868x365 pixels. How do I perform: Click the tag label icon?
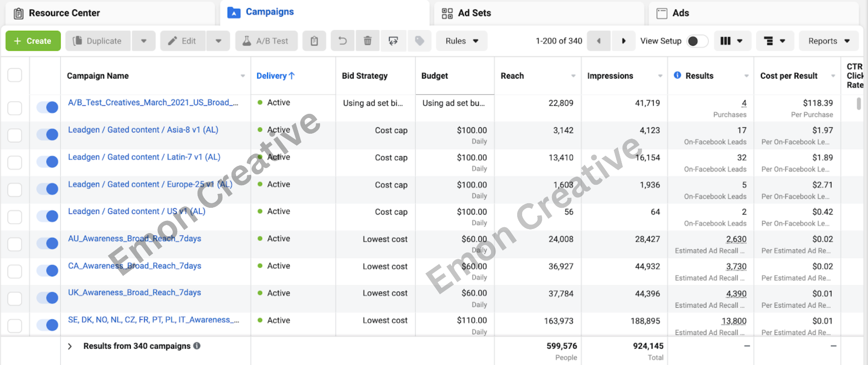tap(419, 41)
